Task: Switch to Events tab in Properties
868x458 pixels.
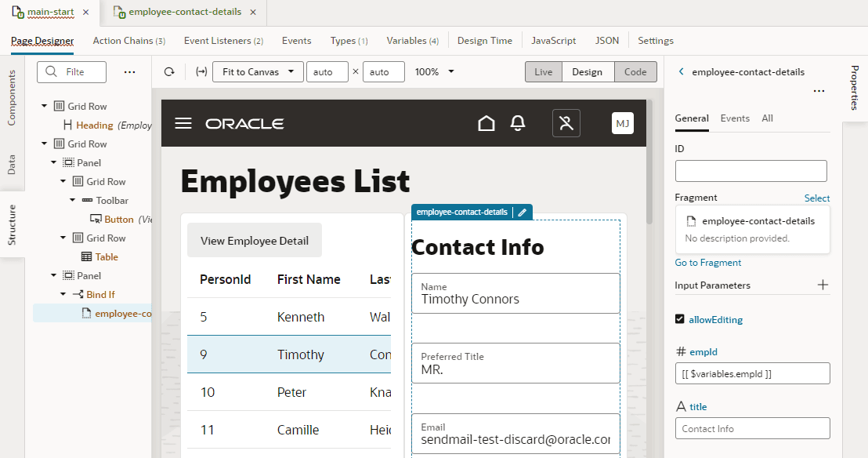Action: coord(735,118)
